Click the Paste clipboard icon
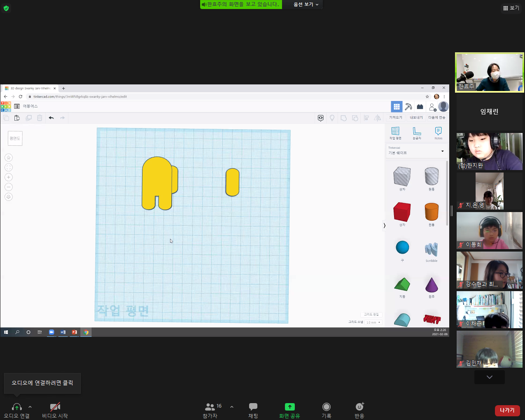 point(17,118)
